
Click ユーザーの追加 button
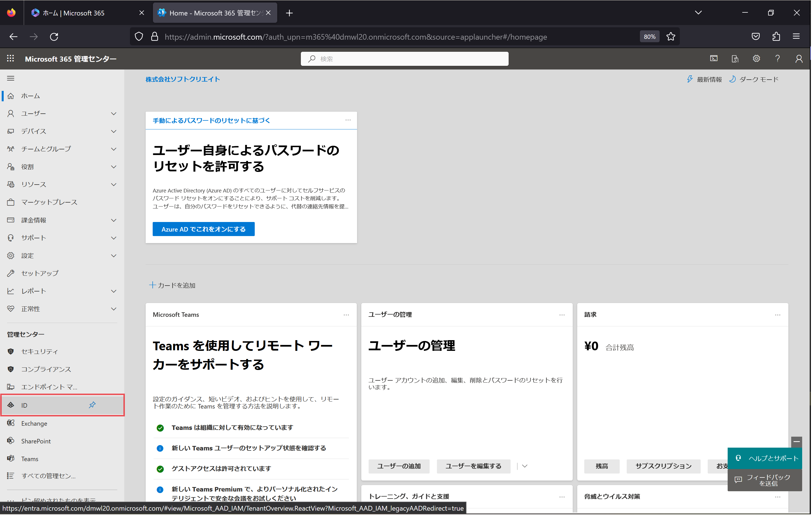pos(399,466)
